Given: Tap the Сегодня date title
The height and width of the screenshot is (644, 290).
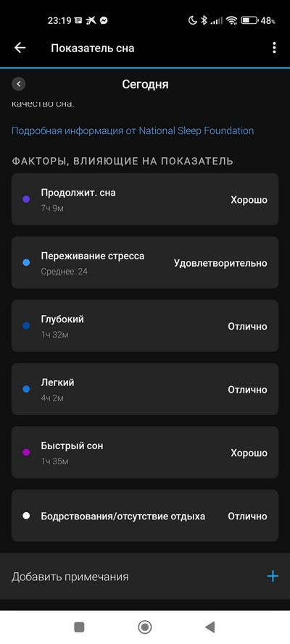Looking at the screenshot, I should tap(145, 84).
